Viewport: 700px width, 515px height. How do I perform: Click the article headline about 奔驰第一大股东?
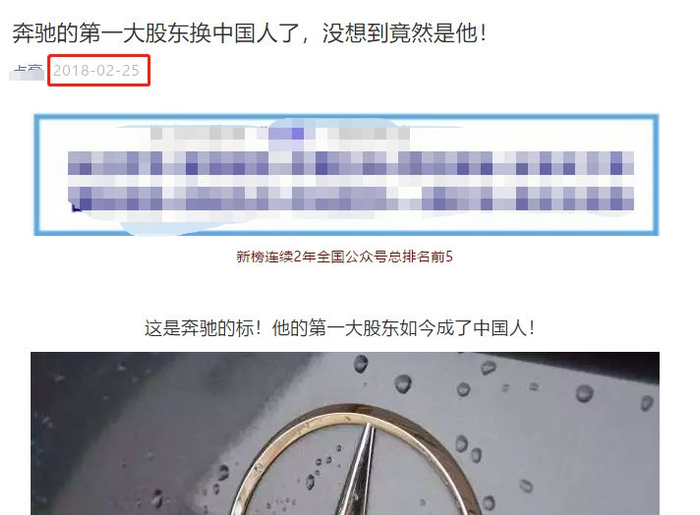coord(249,33)
